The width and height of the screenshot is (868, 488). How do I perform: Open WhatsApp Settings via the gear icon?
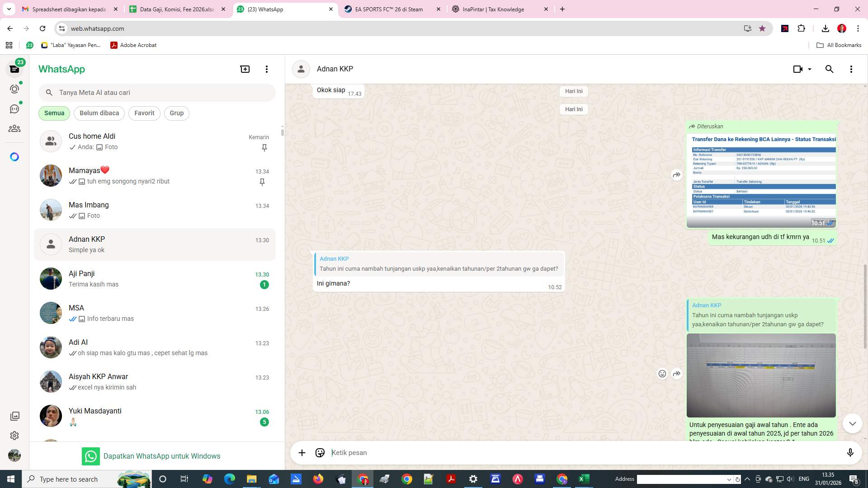pos(14,436)
